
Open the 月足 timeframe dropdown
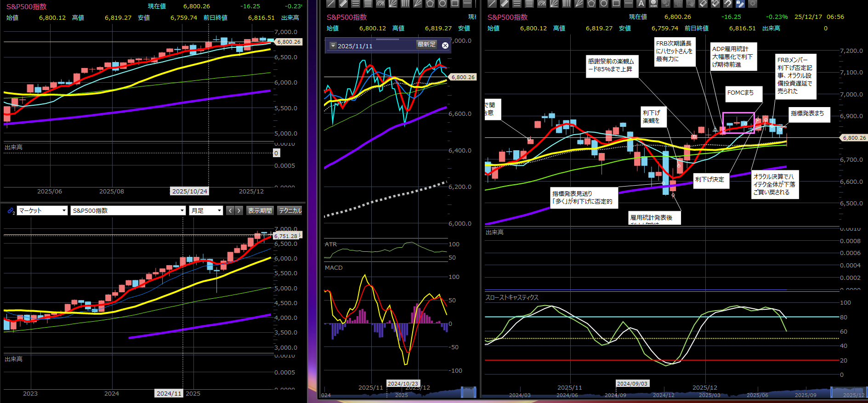click(206, 210)
